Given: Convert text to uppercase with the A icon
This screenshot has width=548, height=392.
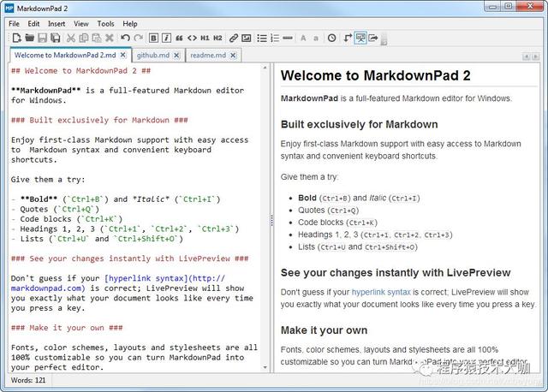Looking at the screenshot, I should (303, 38).
